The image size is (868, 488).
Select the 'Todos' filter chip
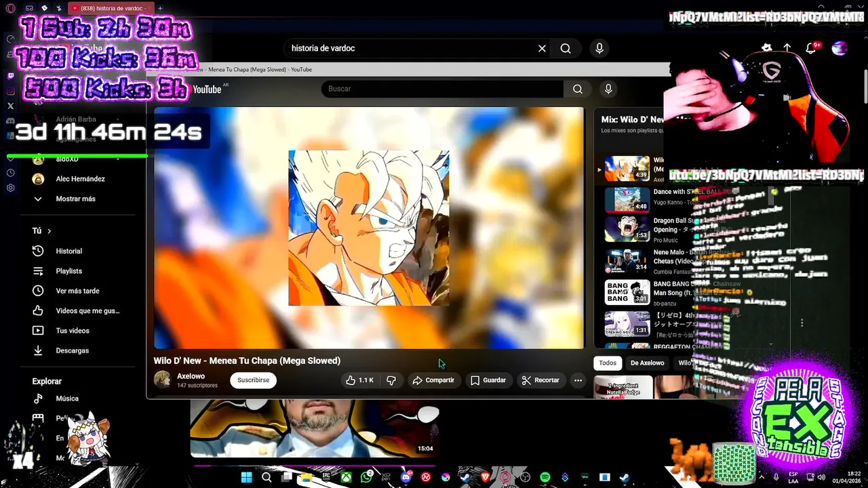[x=608, y=363]
